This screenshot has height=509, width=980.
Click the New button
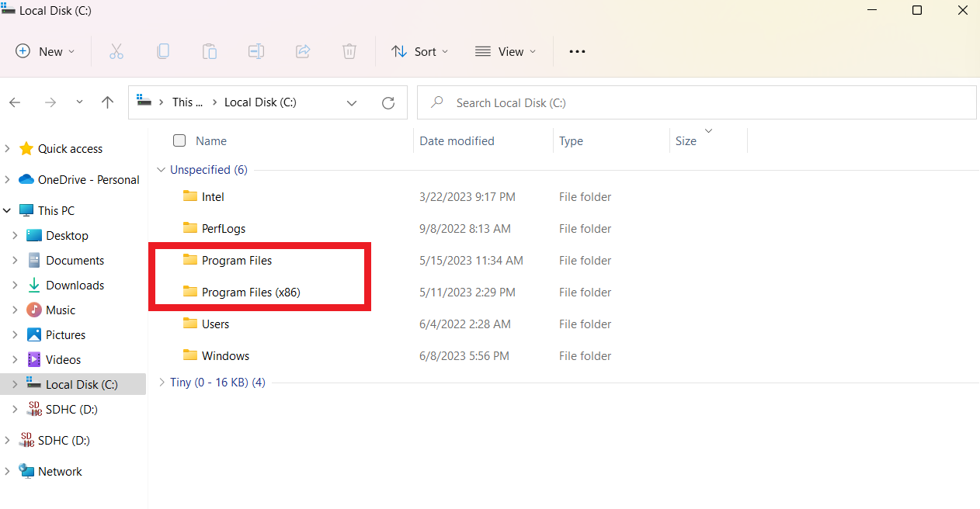click(x=46, y=51)
